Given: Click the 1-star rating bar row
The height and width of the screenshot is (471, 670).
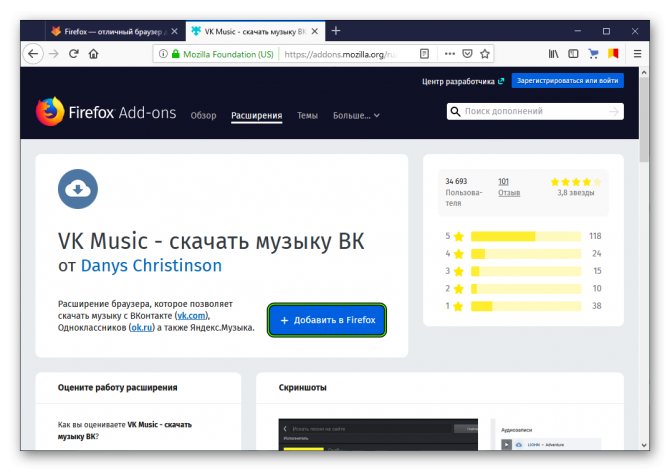Looking at the screenshot, I should point(523,306).
